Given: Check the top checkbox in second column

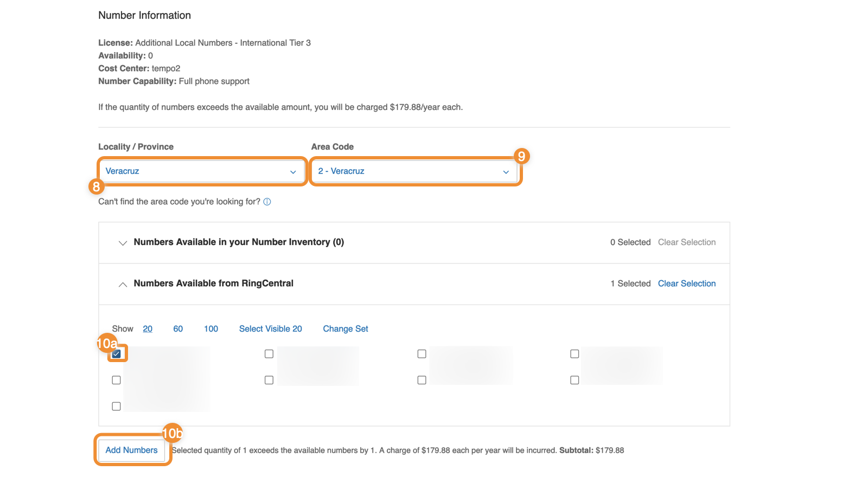Looking at the screenshot, I should point(269,354).
